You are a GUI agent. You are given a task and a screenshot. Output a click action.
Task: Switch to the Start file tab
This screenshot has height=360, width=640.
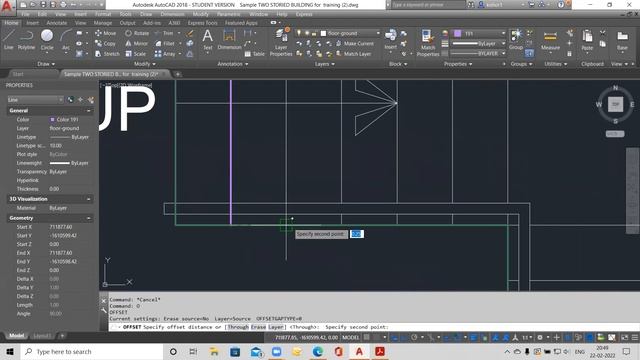click(x=18, y=74)
